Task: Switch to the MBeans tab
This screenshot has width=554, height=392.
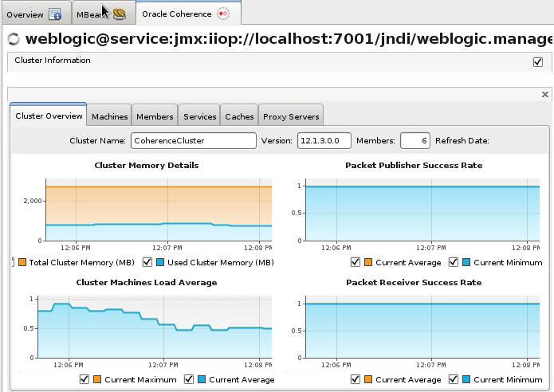Action: (103, 14)
